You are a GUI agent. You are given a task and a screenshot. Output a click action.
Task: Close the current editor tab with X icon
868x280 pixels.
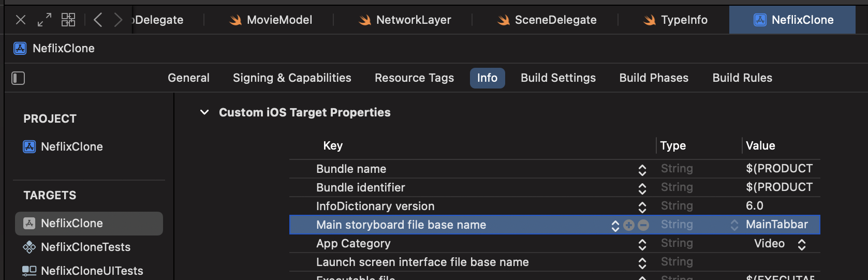pyautogui.click(x=21, y=20)
